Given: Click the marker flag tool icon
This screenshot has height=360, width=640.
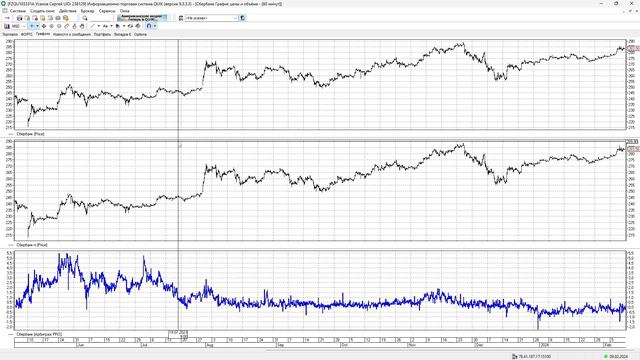Looking at the screenshot, I should coord(118,27).
